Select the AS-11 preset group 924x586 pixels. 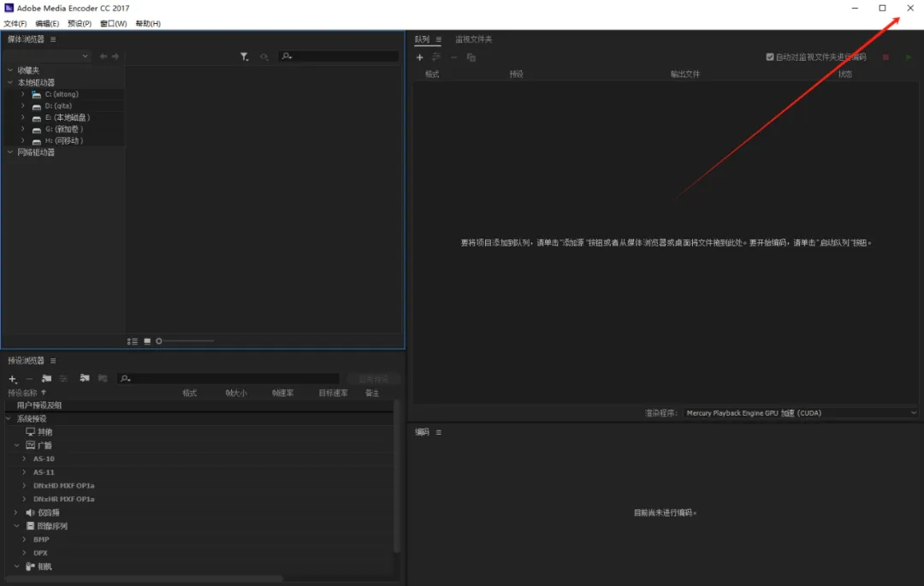point(44,472)
